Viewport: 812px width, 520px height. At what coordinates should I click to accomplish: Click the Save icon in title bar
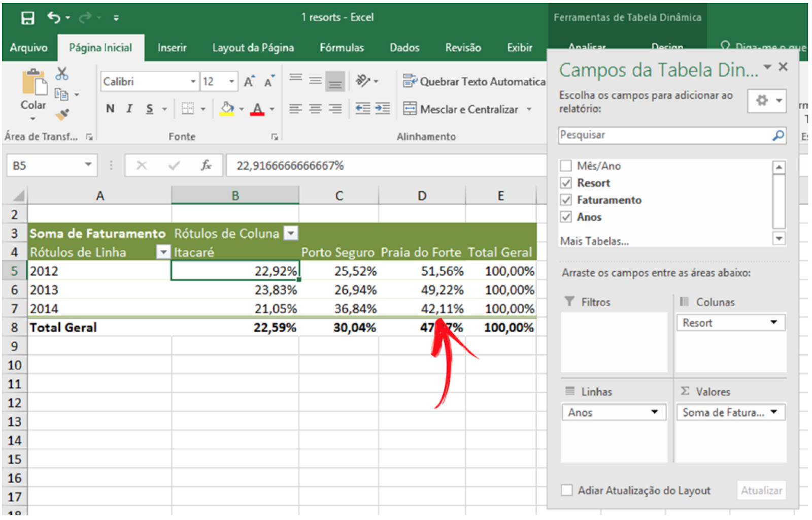(28, 18)
